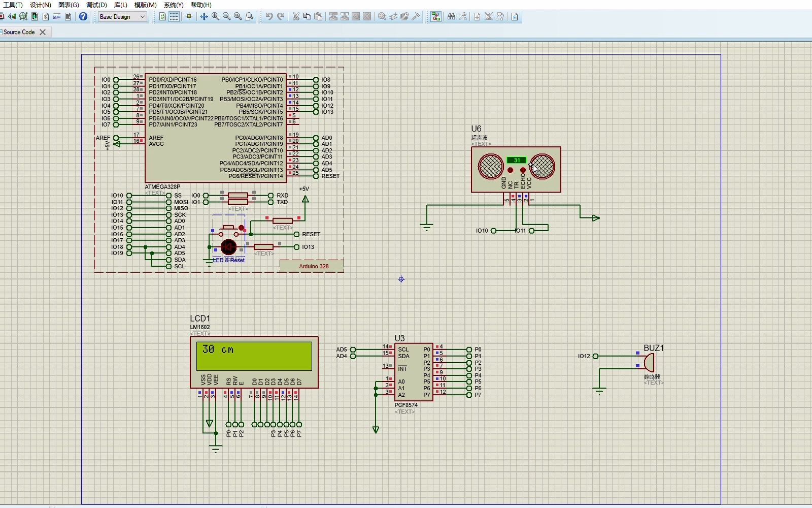Click the block move icon
Viewport: 812px width, 508px height.
click(x=345, y=17)
